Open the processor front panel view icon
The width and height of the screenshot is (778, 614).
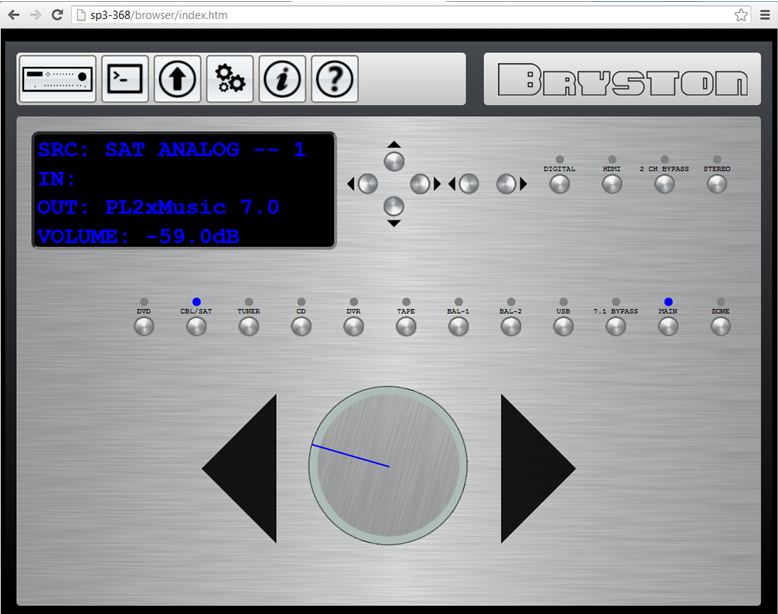pos(57,79)
